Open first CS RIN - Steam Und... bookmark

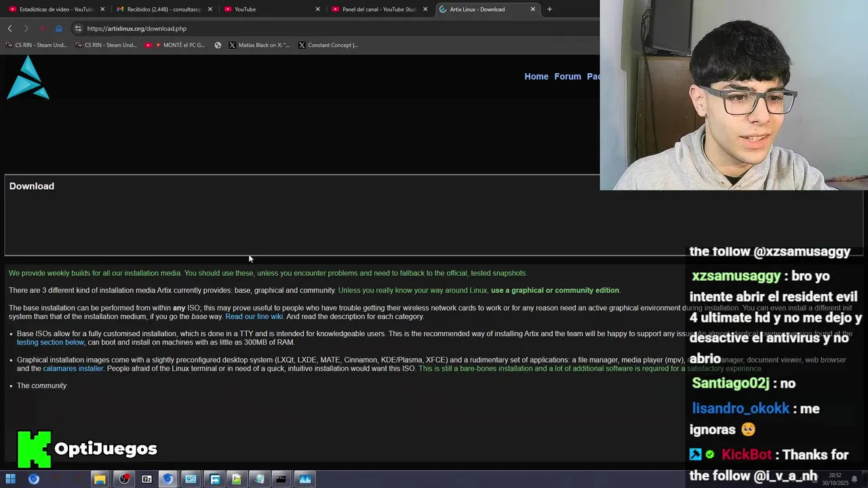click(36, 45)
